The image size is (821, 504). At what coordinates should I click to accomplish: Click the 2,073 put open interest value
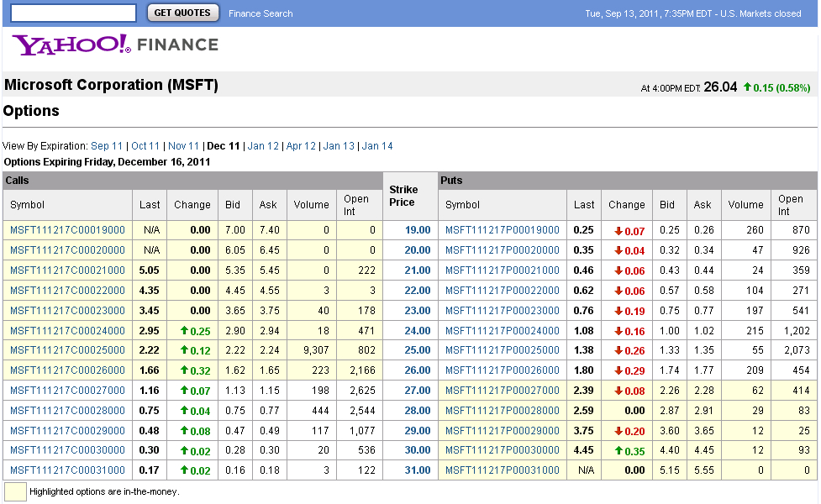pyautogui.click(x=797, y=350)
